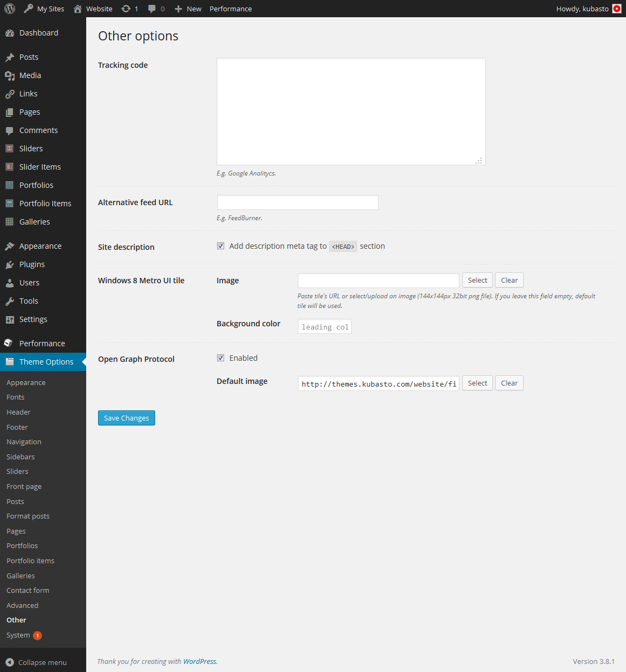This screenshot has height=672, width=626.
Task: Click the Alternative feed URL field
Action: (297, 202)
